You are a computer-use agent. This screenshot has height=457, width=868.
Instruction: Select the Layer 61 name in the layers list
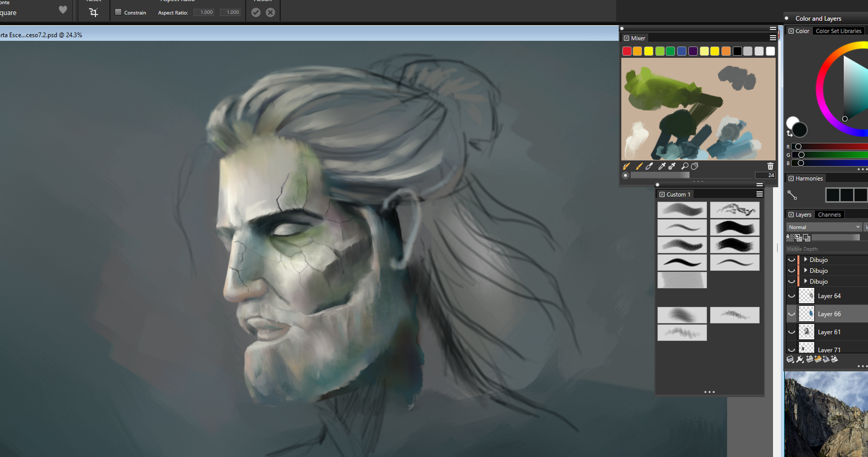[829, 332]
